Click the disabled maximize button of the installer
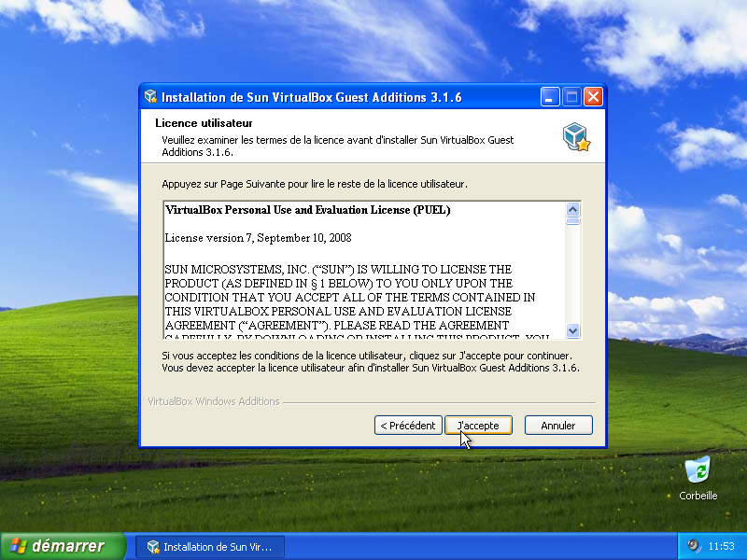747x560 pixels. (x=571, y=97)
